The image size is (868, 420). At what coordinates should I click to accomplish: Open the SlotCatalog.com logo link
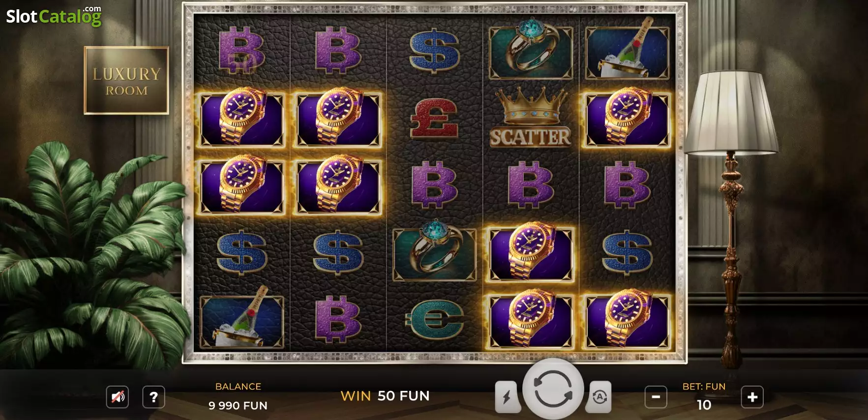(x=54, y=16)
